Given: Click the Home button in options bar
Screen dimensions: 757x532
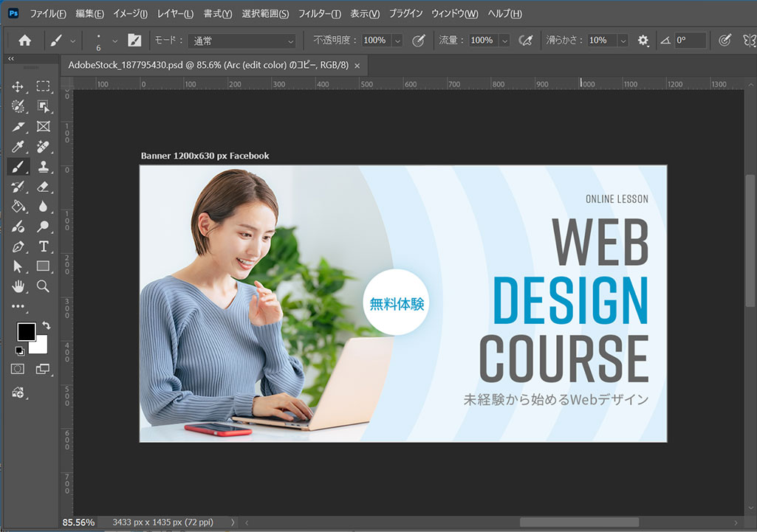Looking at the screenshot, I should click(24, 41).
